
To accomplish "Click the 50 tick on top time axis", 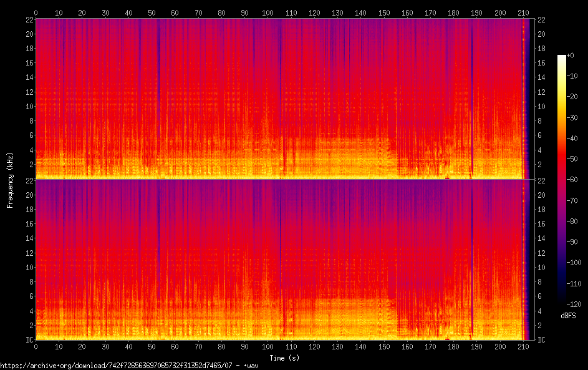I will click(x=152, y=12).
